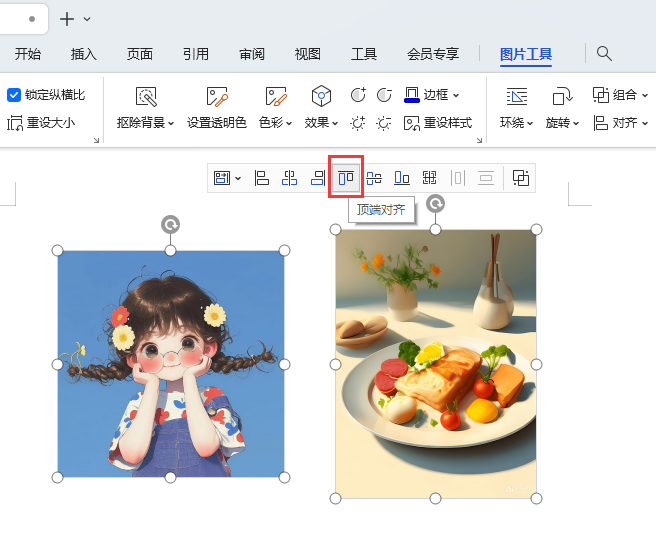This screenshot has width=656, height=560.
Task: Switch to the 视图 tab
Action: 308,54
